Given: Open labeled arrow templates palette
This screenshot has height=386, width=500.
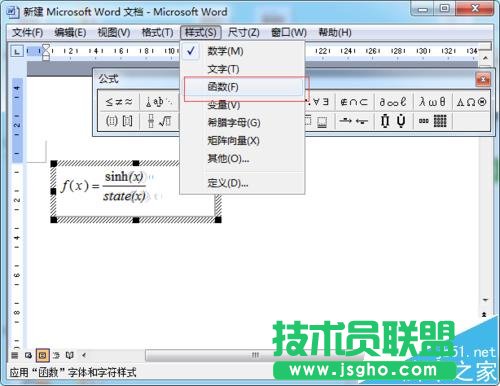Looking at the screenshot, I should point(354,121).
